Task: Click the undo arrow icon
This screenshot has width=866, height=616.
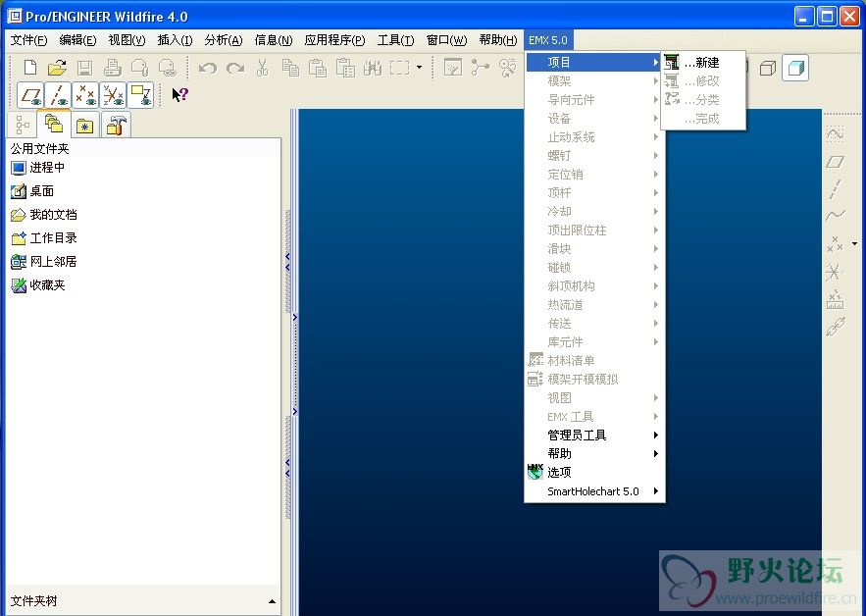Action: point(208,68)
